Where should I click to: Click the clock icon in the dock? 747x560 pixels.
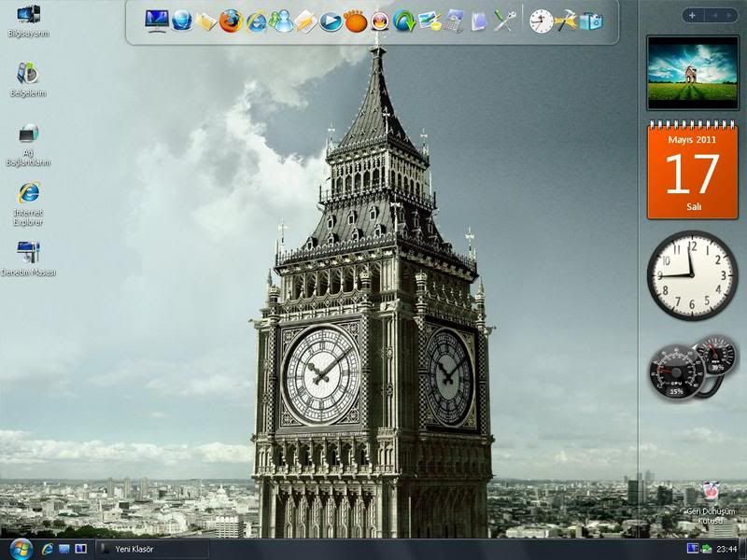(541, 21)
